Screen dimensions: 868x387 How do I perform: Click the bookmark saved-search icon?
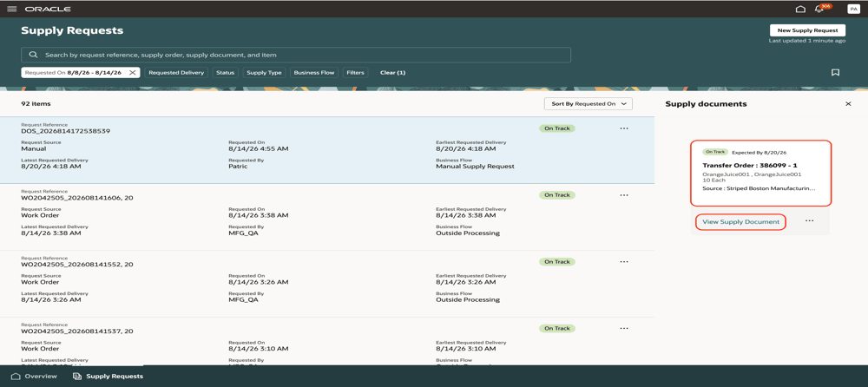point(835,73)
